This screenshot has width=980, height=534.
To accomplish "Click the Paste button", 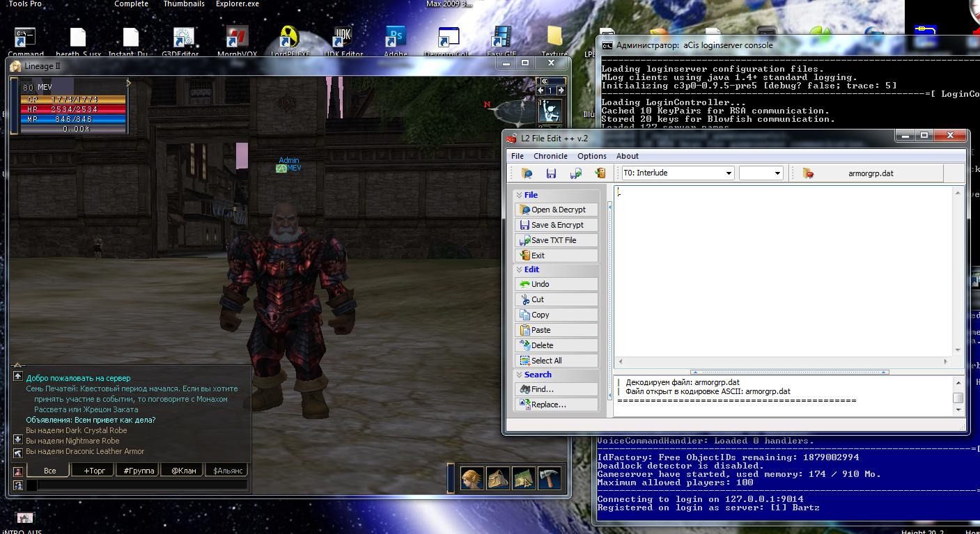I will pos(557,330).
